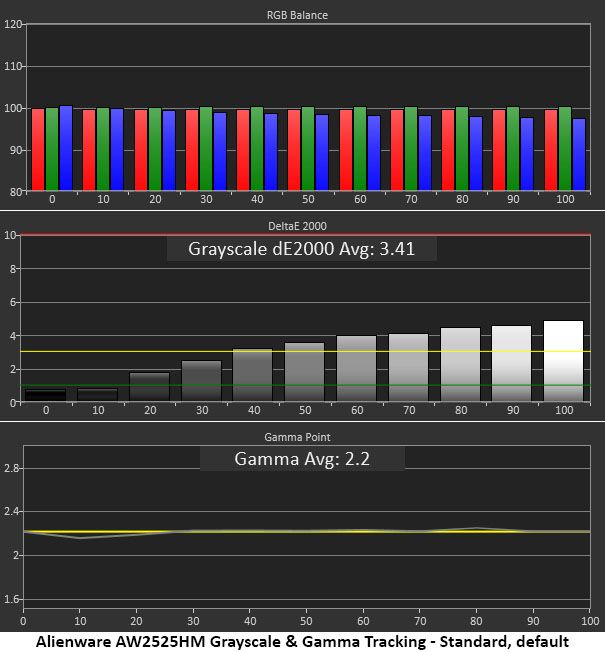Click the DeltaE bar at 80
Image resolution: width=605 pixels, height=652 pixels.
461,365
